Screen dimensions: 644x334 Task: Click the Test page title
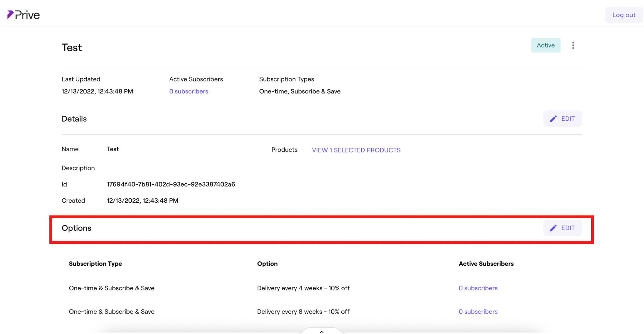pyautogui.click(x=72, y=48)
